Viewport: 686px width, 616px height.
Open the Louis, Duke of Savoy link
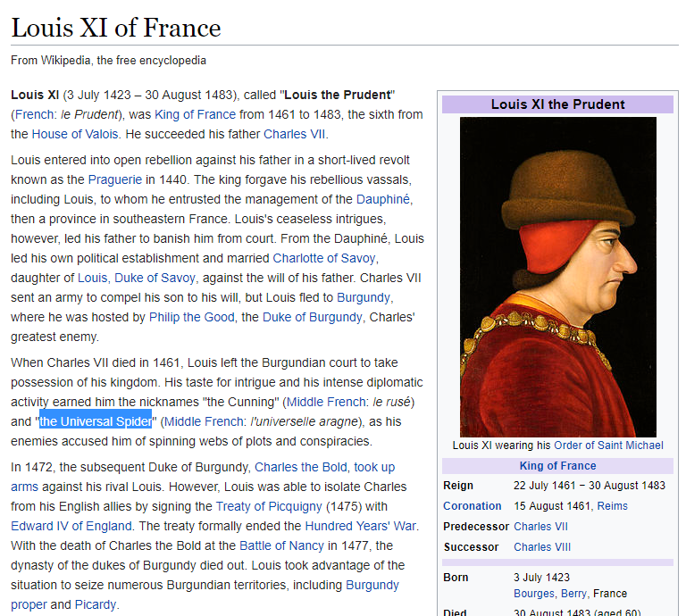tap(137, 278)
